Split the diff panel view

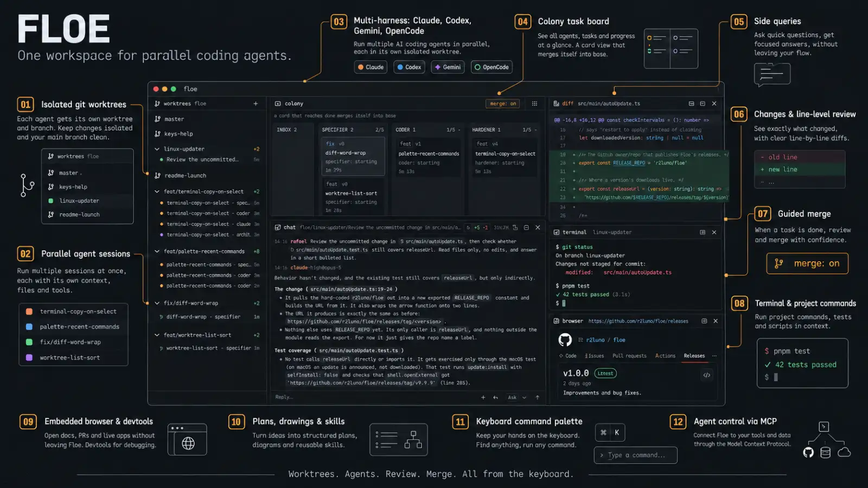691,104
